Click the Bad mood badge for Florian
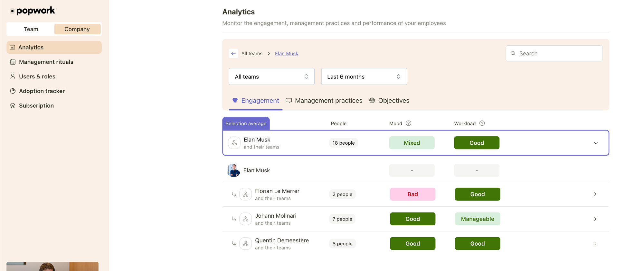Viewport: 644px width, 271px height. 412,194
